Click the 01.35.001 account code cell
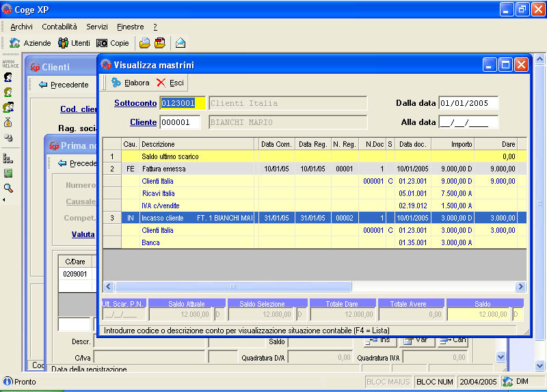Image resolution: width=547 pixels, height=392 pixels. 413,242
